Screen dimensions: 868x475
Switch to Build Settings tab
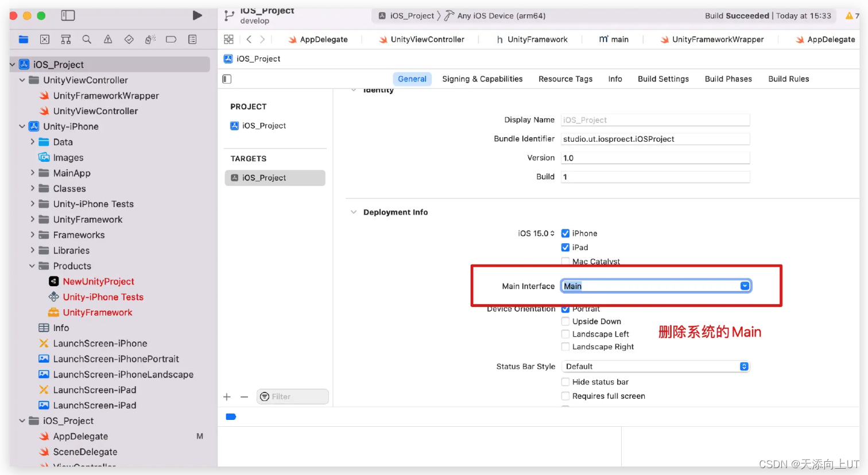663,79
